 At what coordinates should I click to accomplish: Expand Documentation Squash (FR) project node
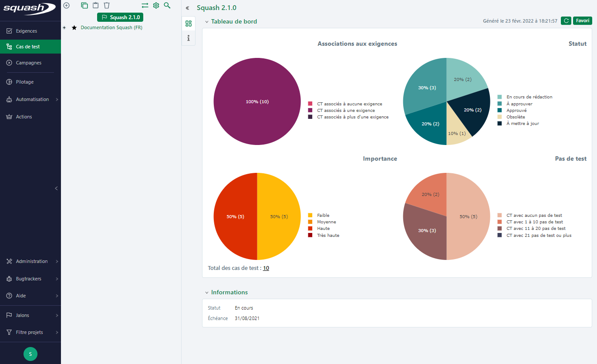pos(64,28)
